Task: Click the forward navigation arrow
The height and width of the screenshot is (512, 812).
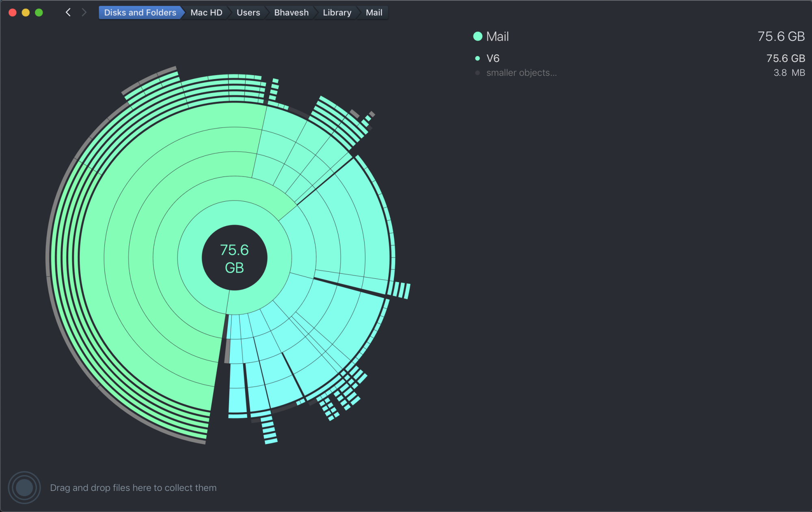Action: pyautogui.click(x=84, y=13)
